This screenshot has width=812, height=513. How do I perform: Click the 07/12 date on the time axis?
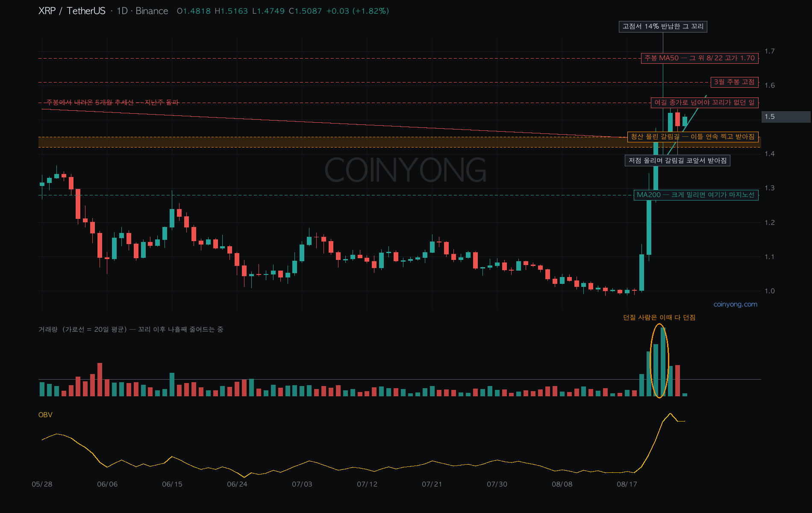click(x=367, y=484)
